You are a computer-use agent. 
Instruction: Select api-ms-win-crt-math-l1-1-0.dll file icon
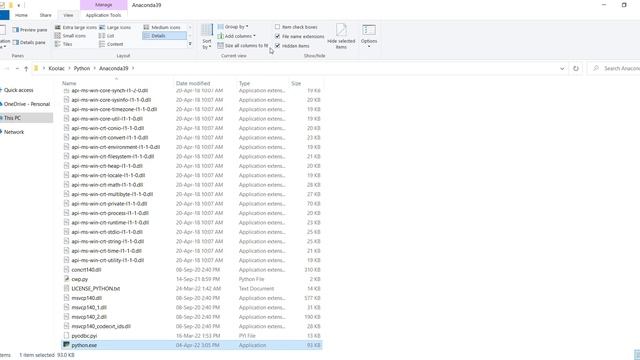[x=66, y=184]
